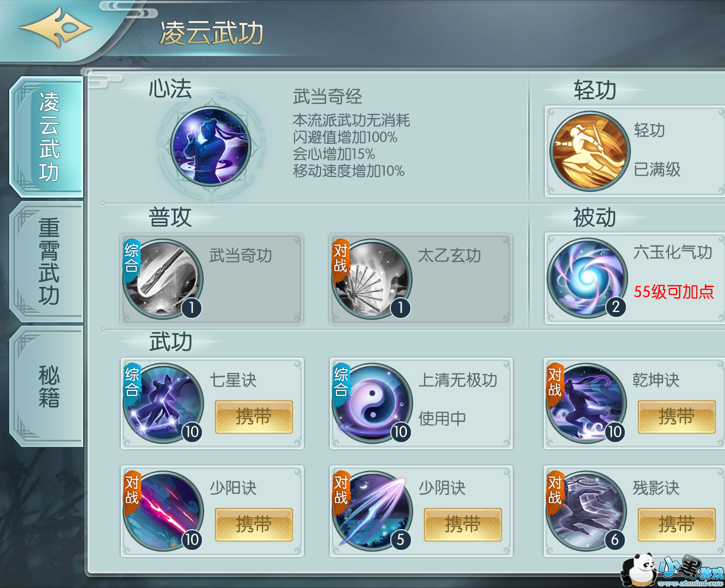
Task: Open the 乾坤诀 skill icon
Action: 586,403
